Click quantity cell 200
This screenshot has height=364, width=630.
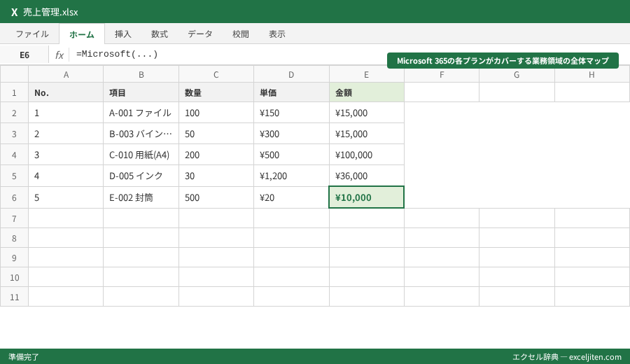click(216, 155)
